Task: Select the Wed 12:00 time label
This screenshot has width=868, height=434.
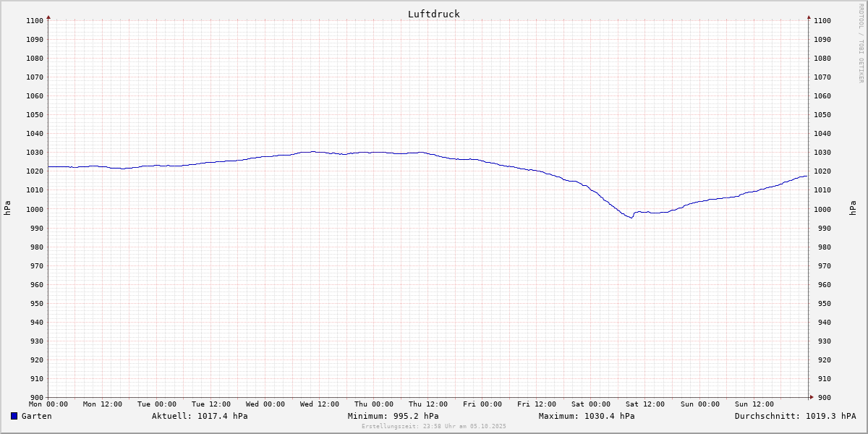Action: pyautogui.click(x=320, y=404)
